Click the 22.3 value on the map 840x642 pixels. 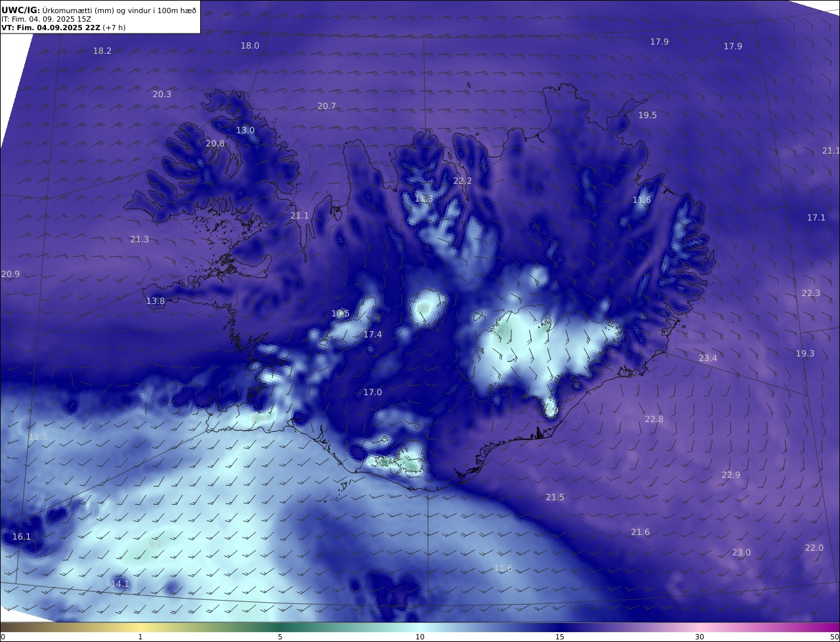[x=811, y=293]
